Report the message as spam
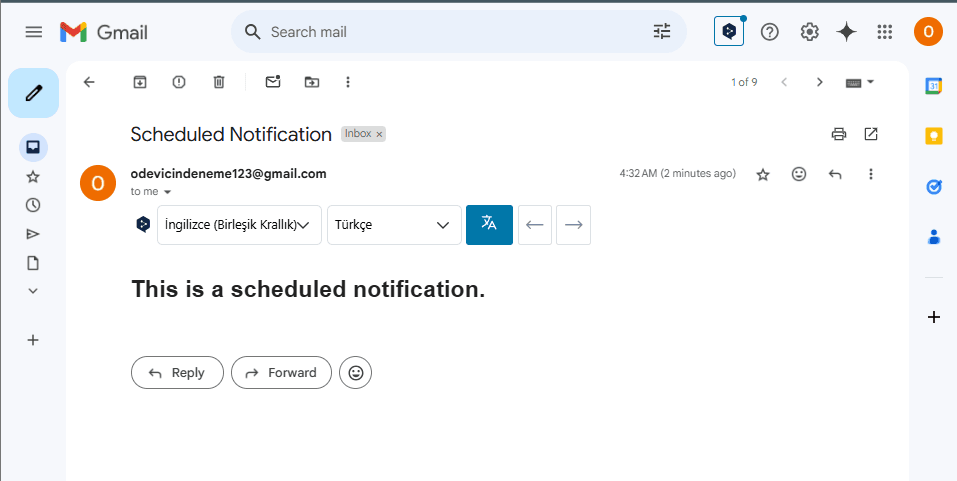 point(179,82)
